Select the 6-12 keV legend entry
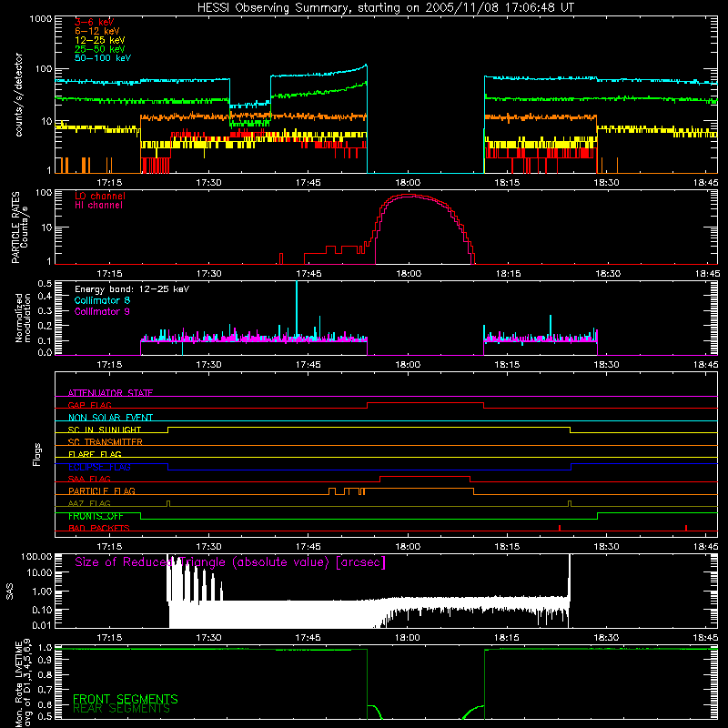 (x=97, y=31)
